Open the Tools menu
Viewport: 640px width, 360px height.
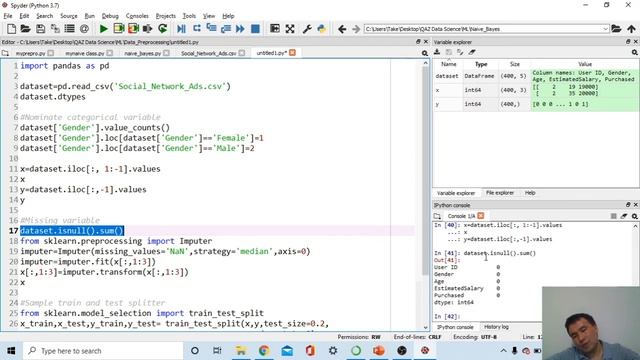point(189,16)
